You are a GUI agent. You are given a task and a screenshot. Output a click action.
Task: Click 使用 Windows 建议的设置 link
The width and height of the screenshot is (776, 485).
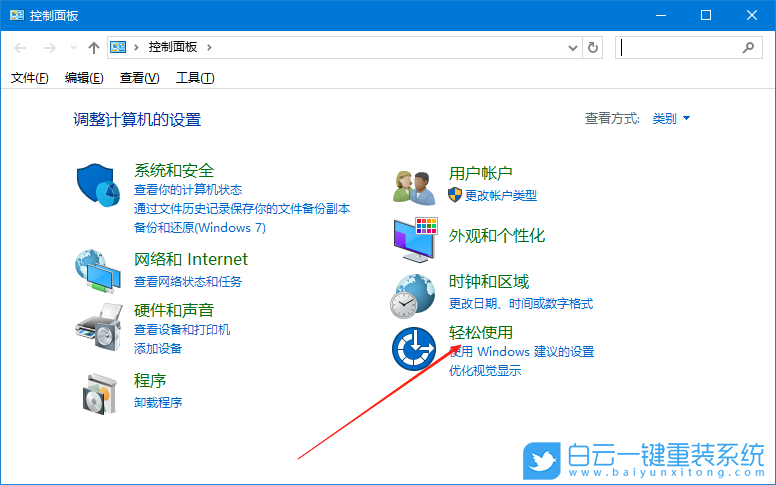click(x=522, y=352)
